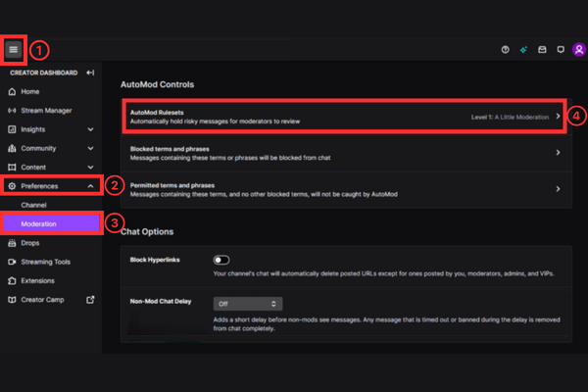Select Moderation under Preferences
The height and width of the screenshot is (392, 588).
coord(51,223)
